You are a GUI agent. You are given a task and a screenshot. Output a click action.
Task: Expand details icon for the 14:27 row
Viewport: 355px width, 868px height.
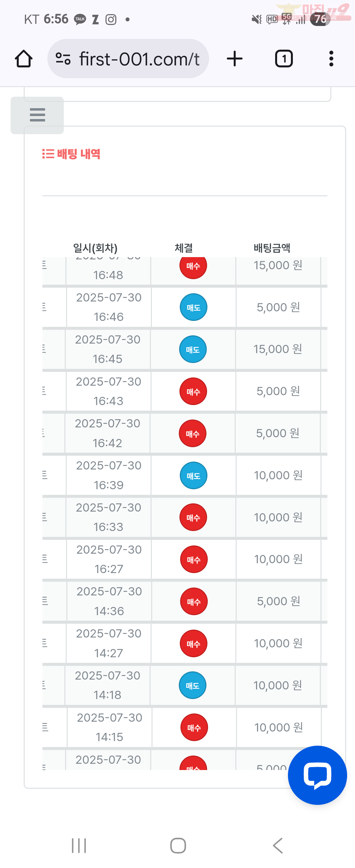click(x=44, y=643)
